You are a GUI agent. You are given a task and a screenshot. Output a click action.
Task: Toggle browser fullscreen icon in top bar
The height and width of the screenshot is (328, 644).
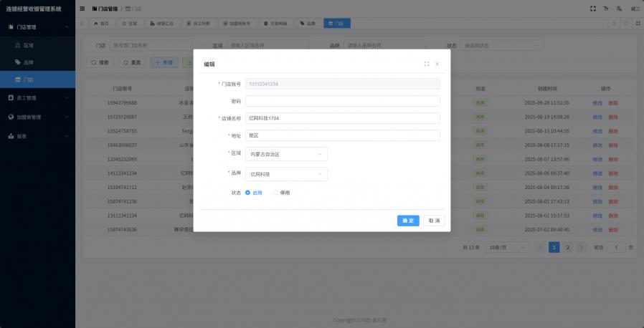592,9
